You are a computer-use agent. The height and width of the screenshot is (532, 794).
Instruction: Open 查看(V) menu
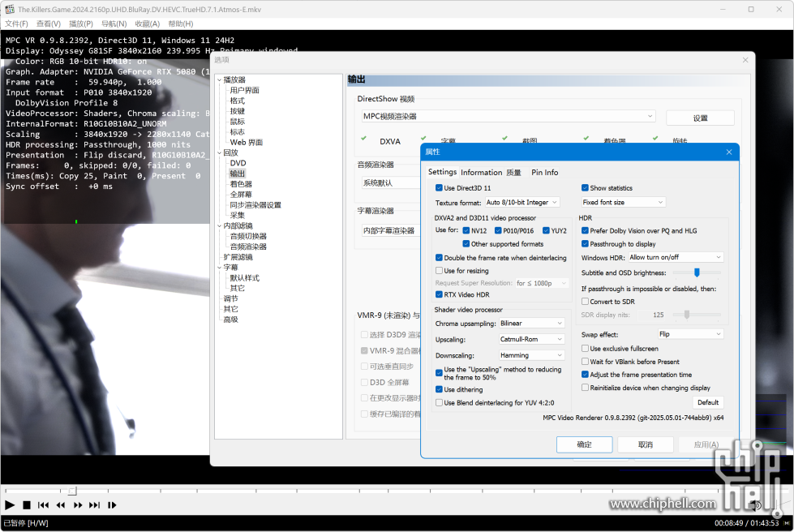(48, 24)
